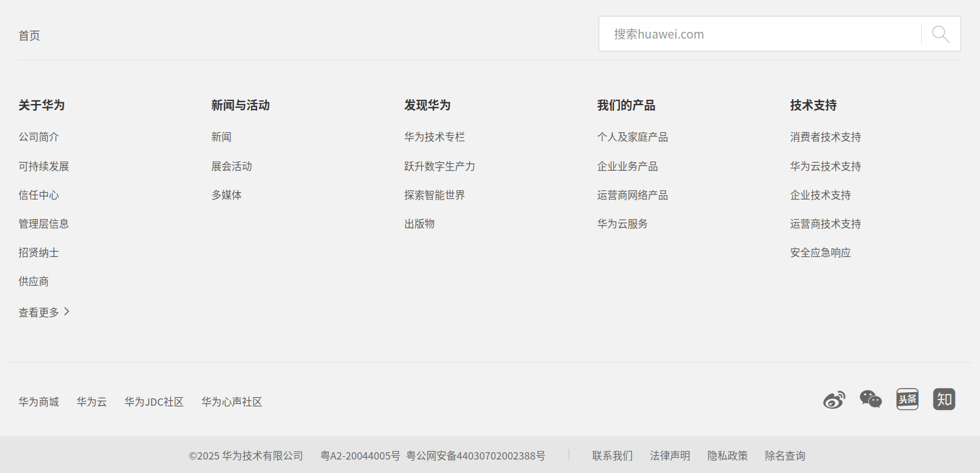Open 探索智能世界 link
Viewport: 980px width, 473px height.
click(434, 195)
